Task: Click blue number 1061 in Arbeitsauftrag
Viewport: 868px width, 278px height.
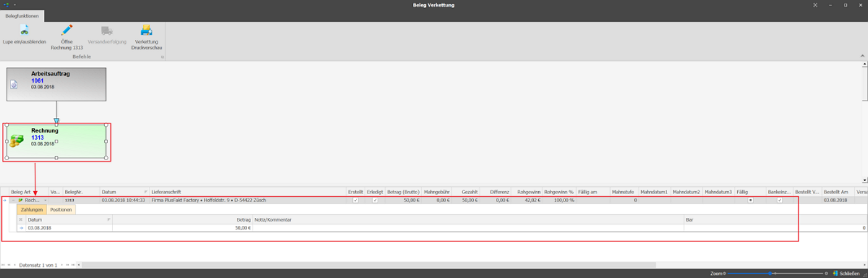Action: pyautogui.click(x=37, y=81)
